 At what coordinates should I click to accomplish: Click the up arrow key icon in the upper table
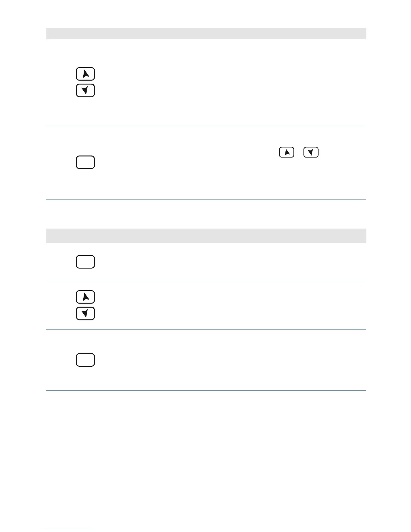(85, 74)
